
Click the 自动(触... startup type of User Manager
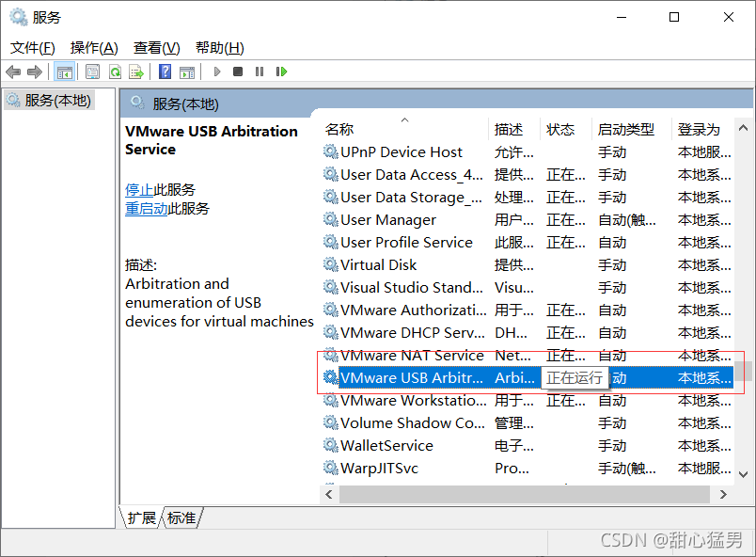tap(627, 220)
